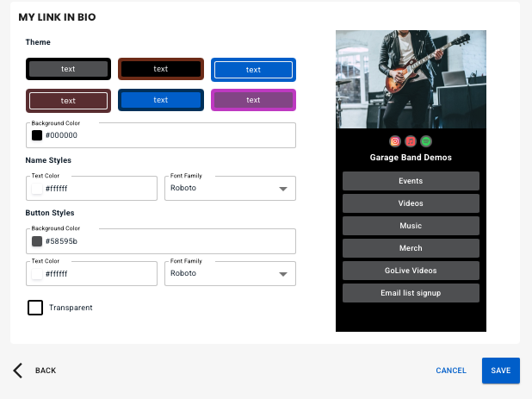Click the back arrow icon
The height and width of the screenshot is (399, 532).
(x=18, y=371)
